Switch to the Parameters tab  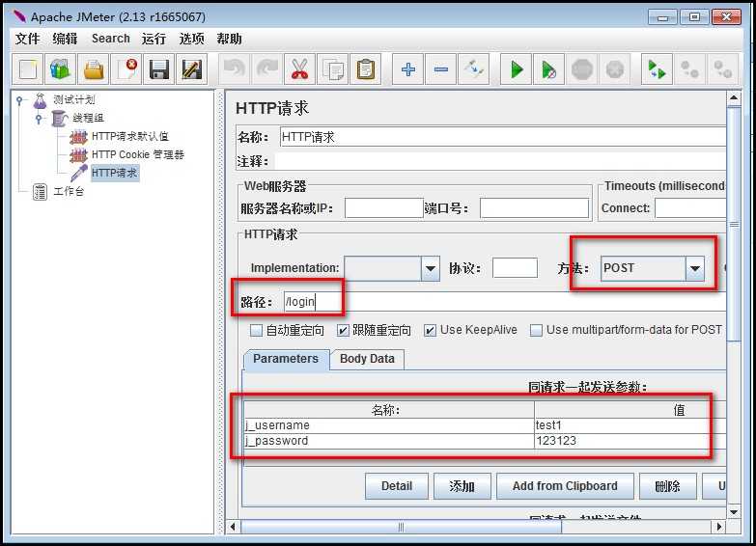point(286,359)
